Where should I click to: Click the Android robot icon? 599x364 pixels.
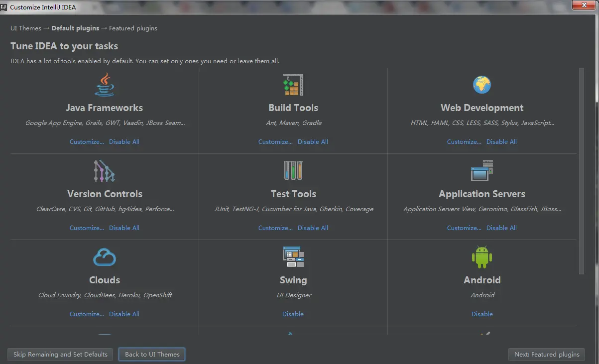pos(482,257)
